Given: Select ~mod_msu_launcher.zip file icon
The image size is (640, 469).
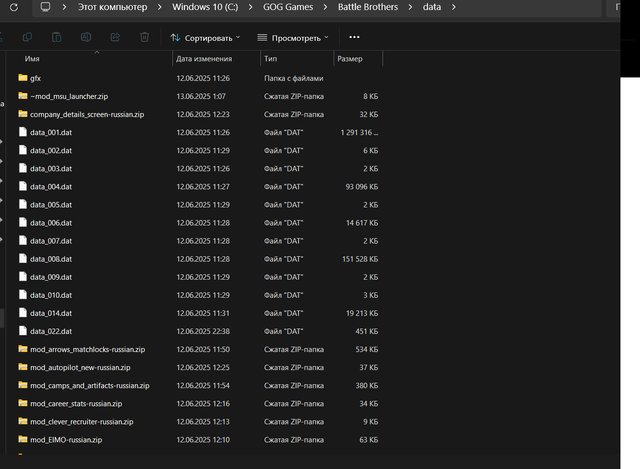Looking at the screenshot, I should click(23, 96).
